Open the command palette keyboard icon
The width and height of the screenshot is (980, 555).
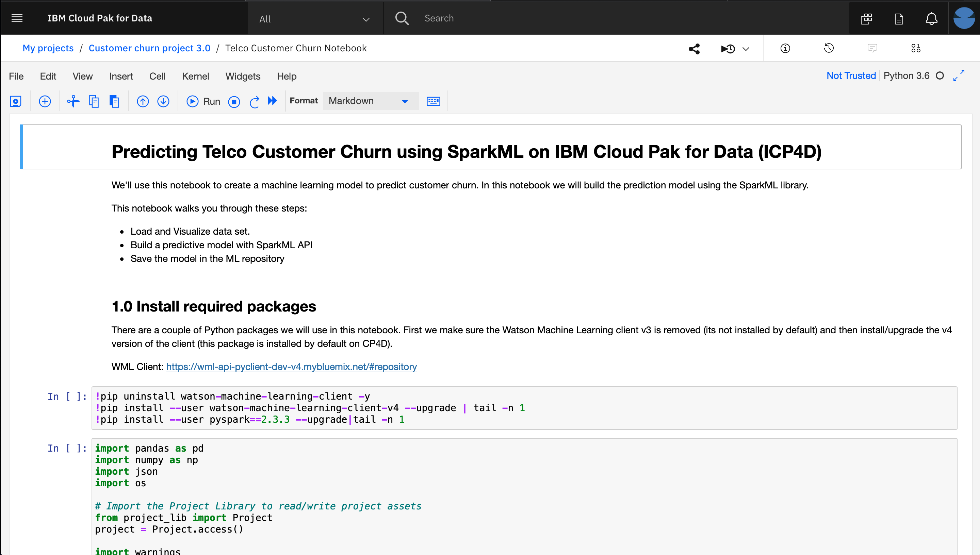point(433,101)
